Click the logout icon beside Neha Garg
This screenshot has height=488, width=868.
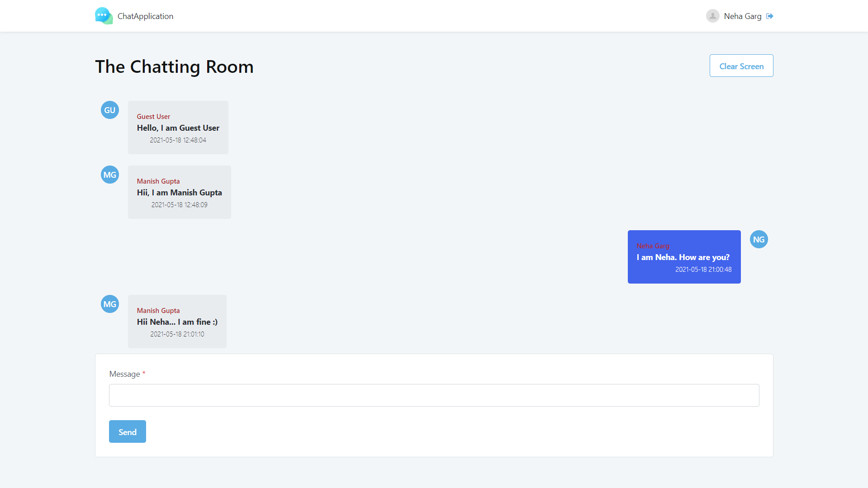pyautogui.click(x=770, y=16)
